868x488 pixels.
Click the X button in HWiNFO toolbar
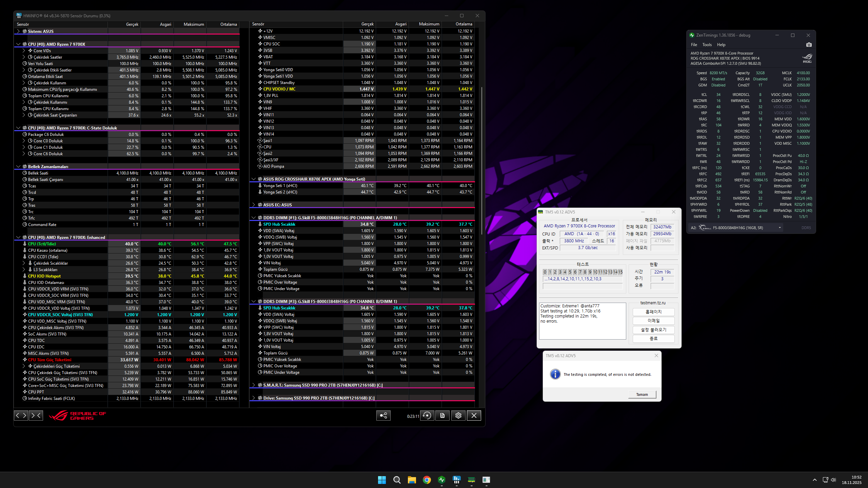pyautogui.click(x=474, y=415)
